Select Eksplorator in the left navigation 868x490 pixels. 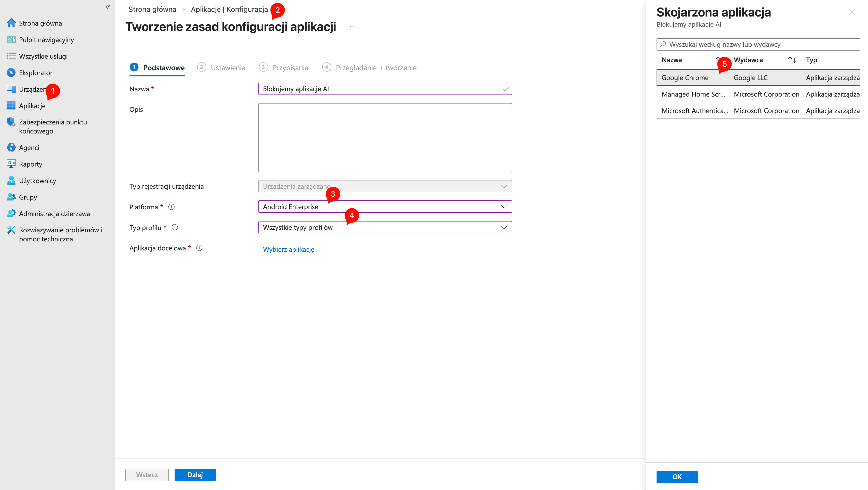(35, 73)
